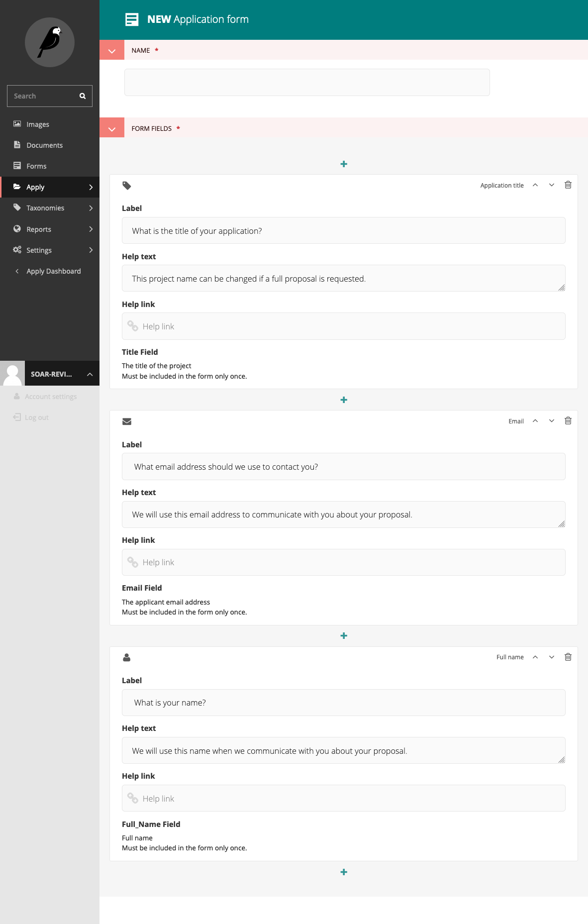Click the person icon on Full name field
The width and height of the screenshot is (588, 924).
127,657
